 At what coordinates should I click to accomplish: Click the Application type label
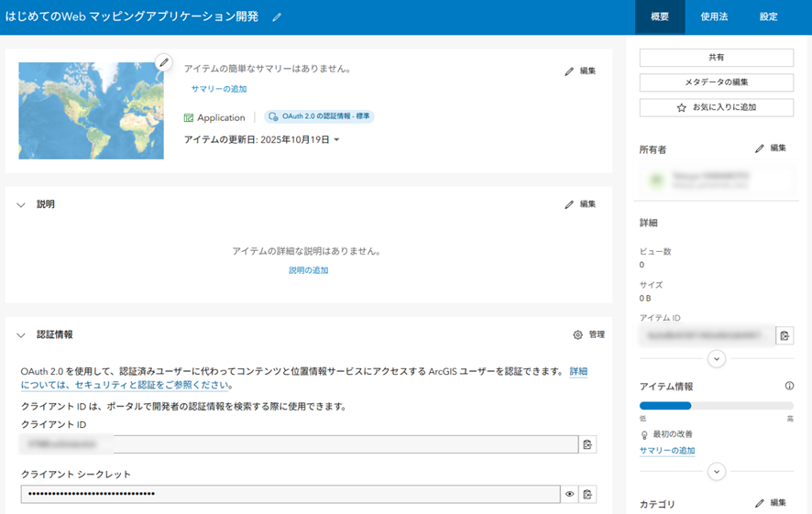tap(221, 118)
